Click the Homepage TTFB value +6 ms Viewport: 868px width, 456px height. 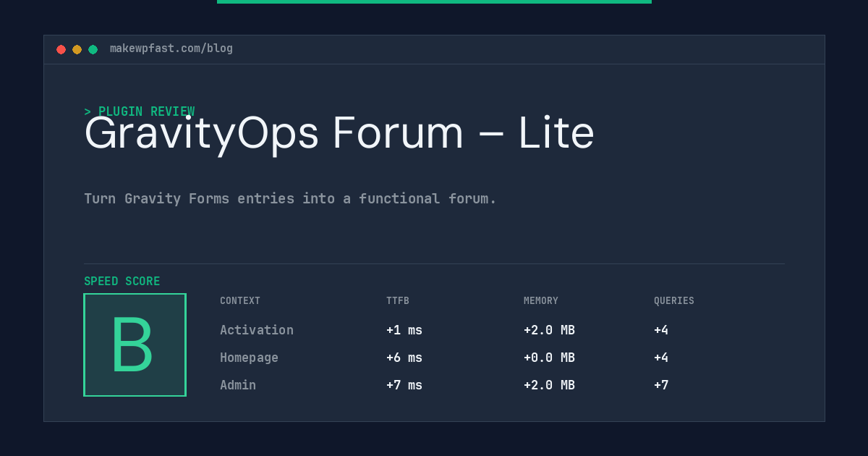[x=404, y=358]
